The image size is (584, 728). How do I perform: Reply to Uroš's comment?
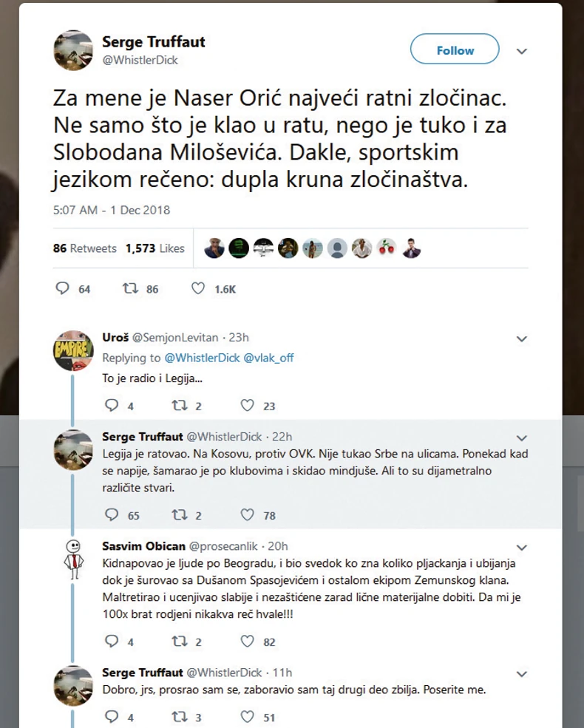112,405
